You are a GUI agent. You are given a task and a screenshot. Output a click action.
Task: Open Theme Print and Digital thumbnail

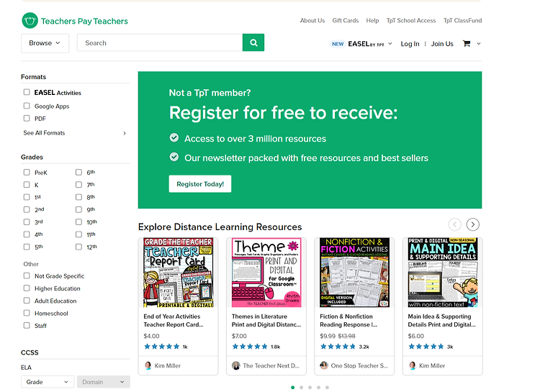click(x=266, y=272)
